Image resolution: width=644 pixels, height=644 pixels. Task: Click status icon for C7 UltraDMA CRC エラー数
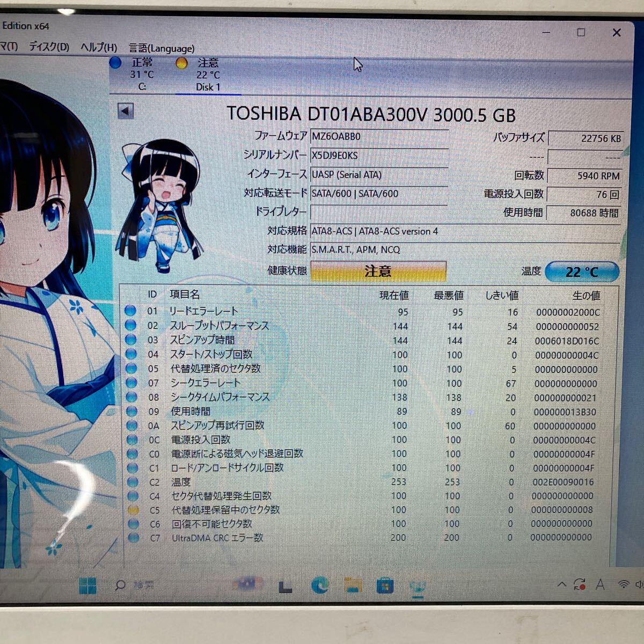click(x=134, y=537)
